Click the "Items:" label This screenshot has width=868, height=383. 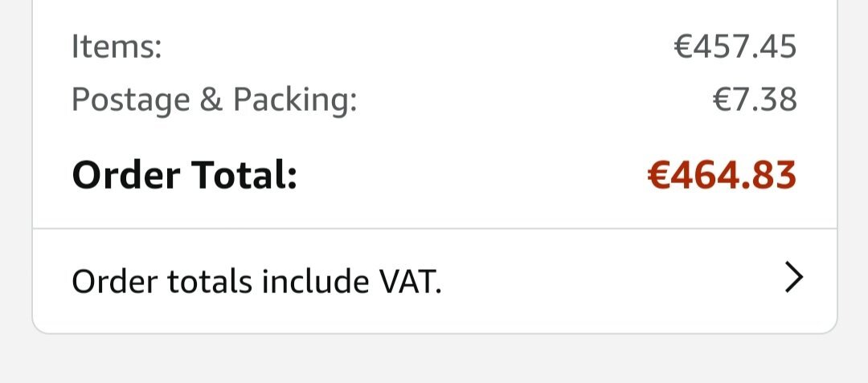[x=117, y=47]
